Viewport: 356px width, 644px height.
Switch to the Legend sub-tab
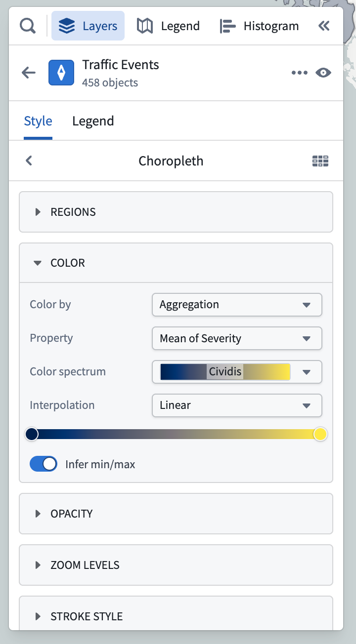tap(93, 121)
